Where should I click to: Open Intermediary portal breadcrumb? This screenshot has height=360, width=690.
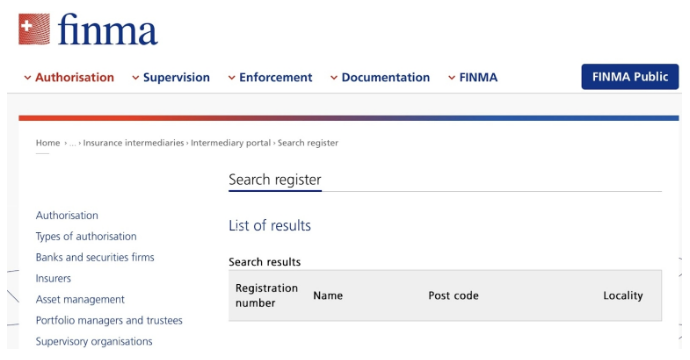[x=231, y=143]
